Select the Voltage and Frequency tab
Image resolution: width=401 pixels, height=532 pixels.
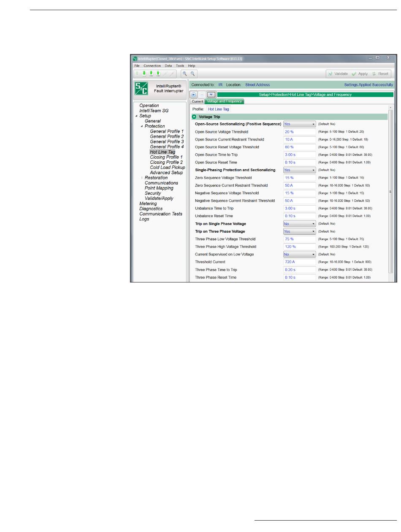click(x=225, y=101)
